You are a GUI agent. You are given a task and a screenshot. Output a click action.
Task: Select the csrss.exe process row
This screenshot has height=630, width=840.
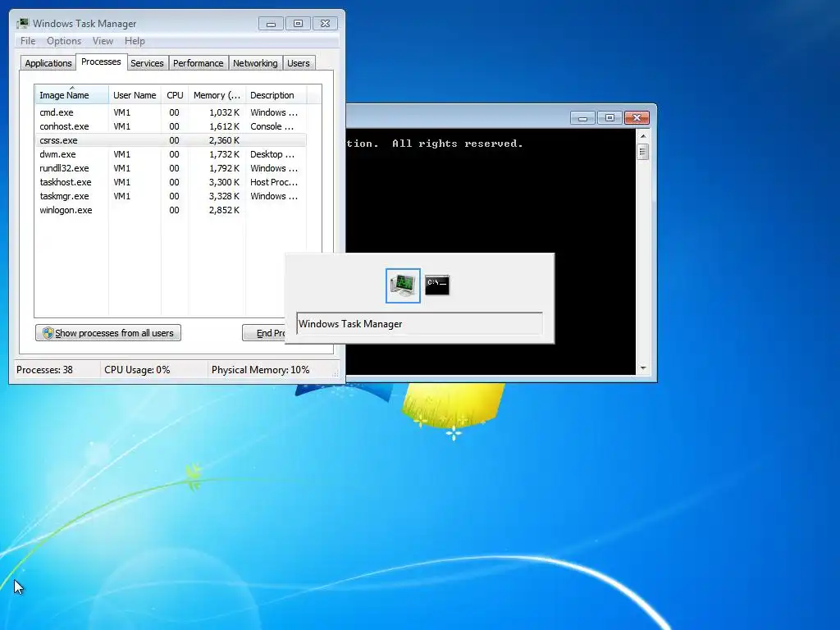[171, 140]
